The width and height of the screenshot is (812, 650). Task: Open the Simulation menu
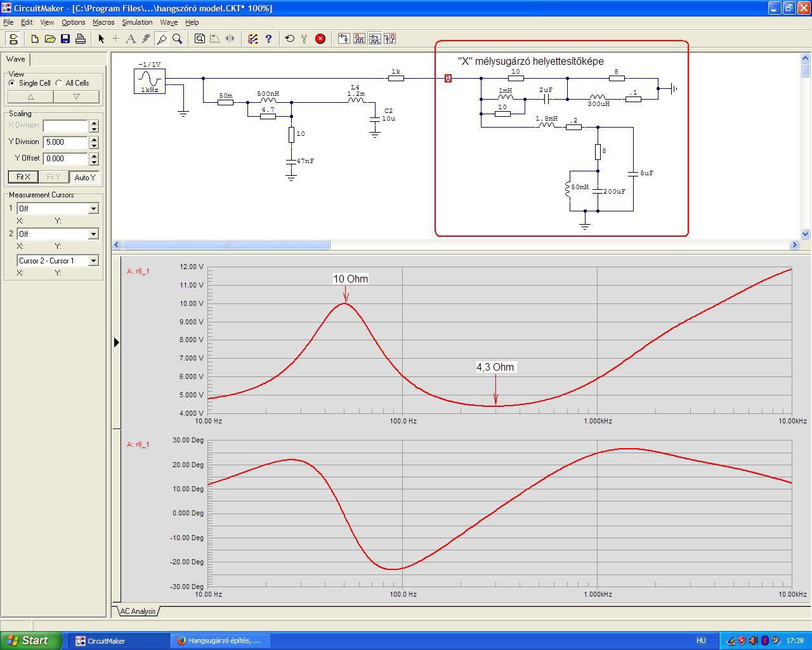pyautogui.click(x=137, y=22)
